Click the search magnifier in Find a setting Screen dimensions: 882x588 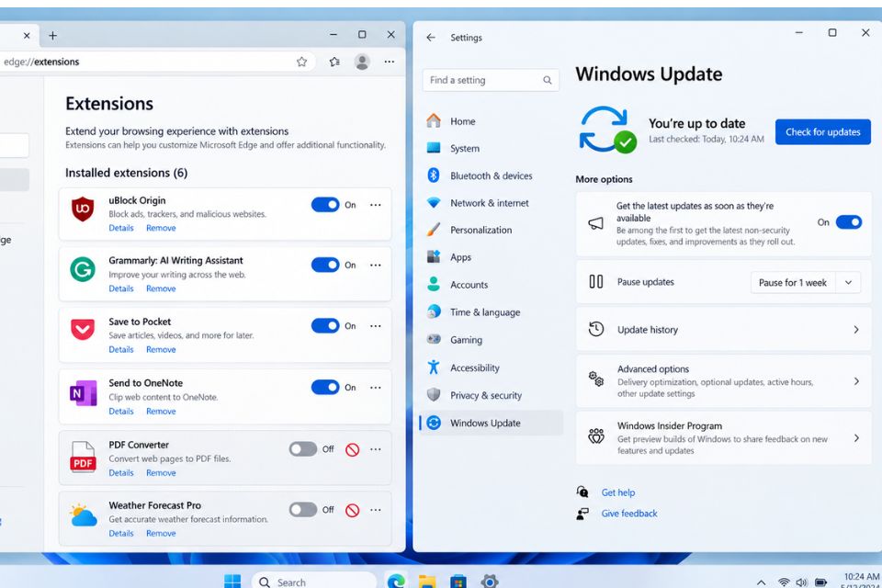click(x=547, y=81)
